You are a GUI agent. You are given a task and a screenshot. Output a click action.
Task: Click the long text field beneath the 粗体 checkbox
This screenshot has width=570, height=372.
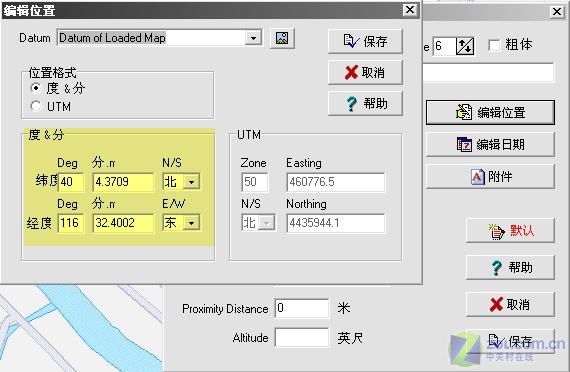(x=488, y=72)
